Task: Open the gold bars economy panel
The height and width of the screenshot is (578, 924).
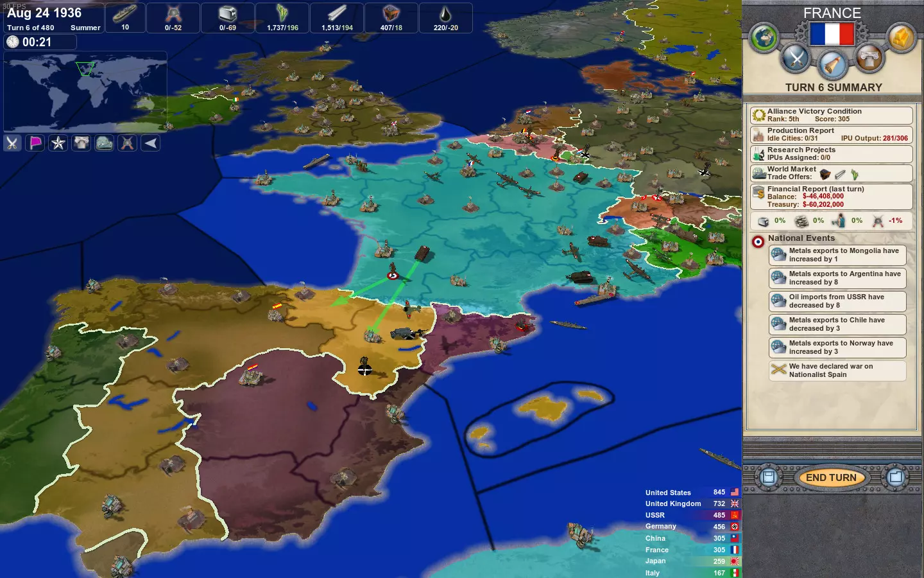Action: 901,38
